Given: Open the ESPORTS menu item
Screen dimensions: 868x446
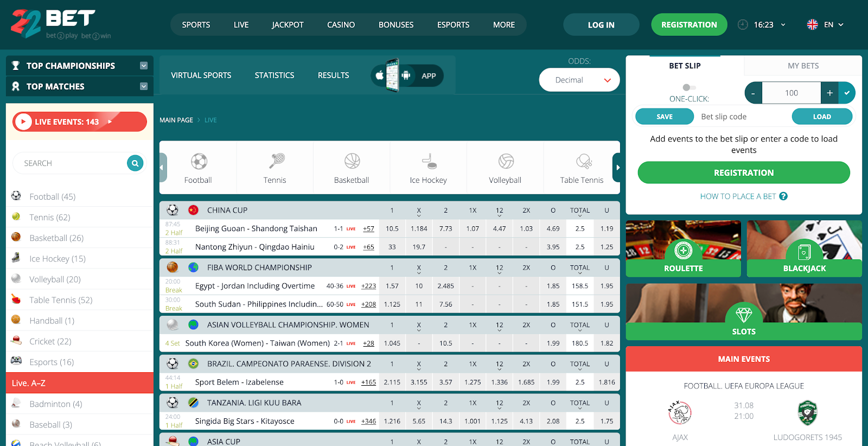Looking at the screenshot, I should [x=454, y=24].
